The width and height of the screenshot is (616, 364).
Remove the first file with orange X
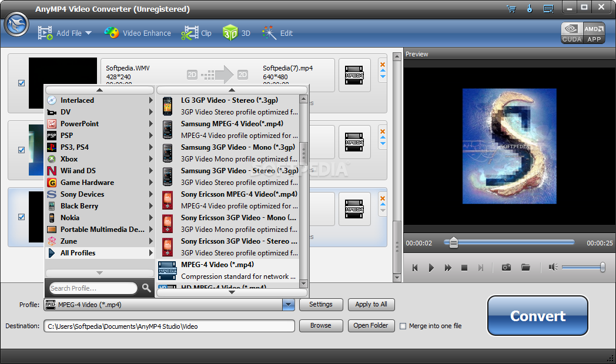pos(383,65)
